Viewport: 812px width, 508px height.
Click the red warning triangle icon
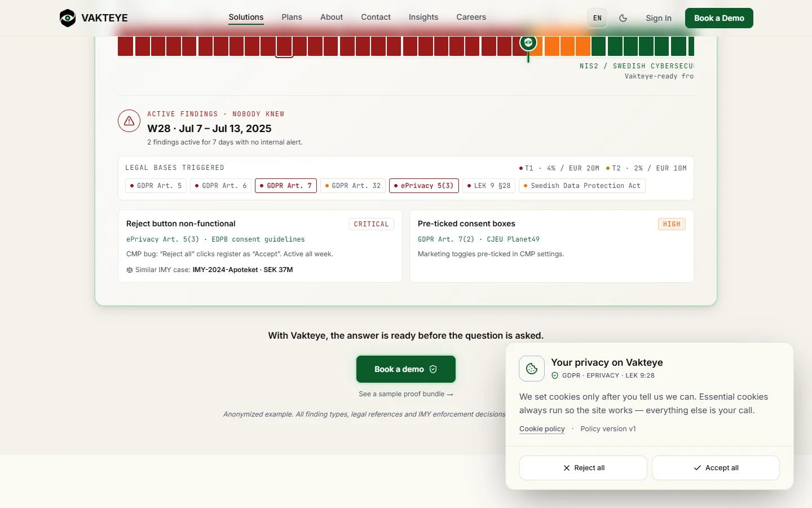(x=129, y=121)
